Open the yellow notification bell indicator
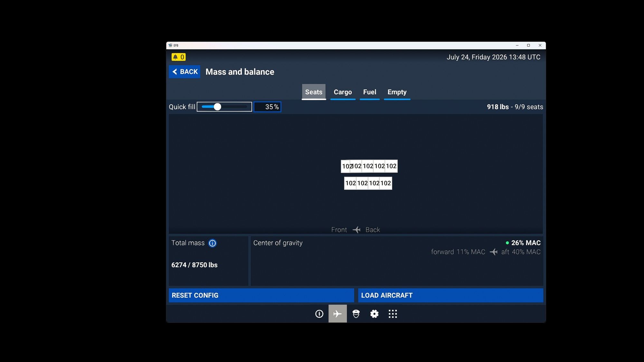Viewport: 644px width, 362px height. [178, 57]
